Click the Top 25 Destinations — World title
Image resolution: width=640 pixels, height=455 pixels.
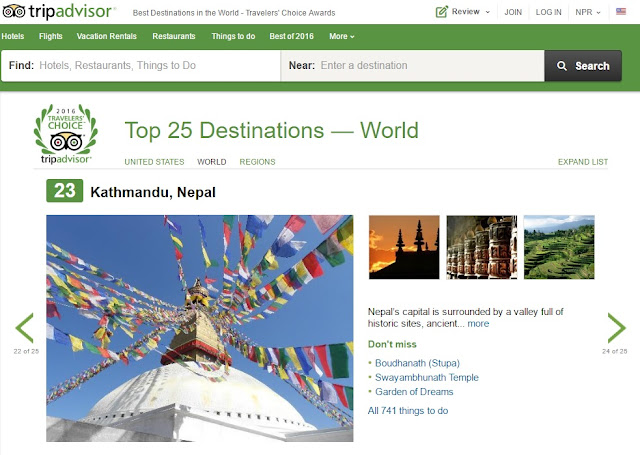[271, 131]
